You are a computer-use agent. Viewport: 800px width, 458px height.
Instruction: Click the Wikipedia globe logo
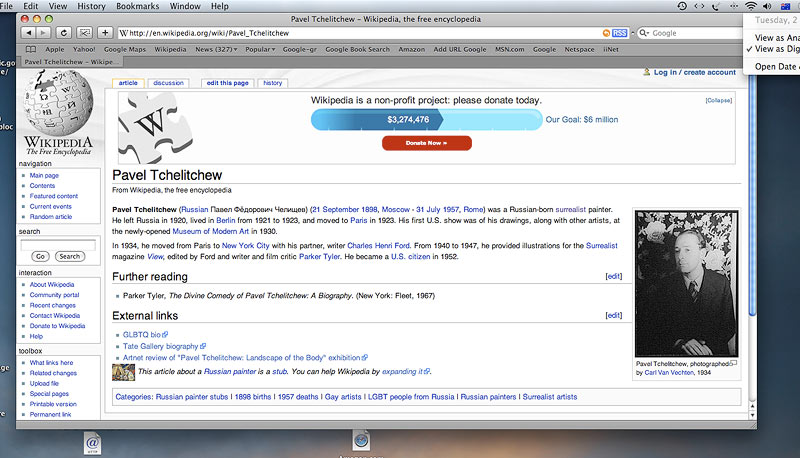(58, 102)
